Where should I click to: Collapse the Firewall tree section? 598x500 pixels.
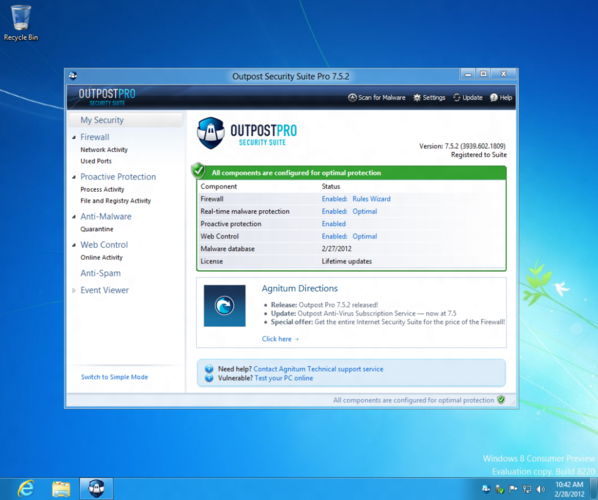pos(74,137)
